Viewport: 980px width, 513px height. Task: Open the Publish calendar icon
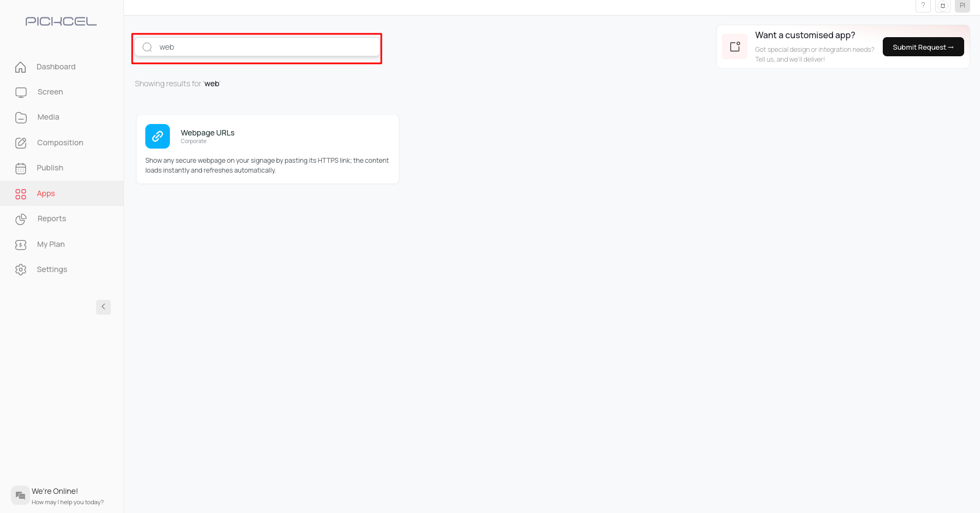click(21, 168)
